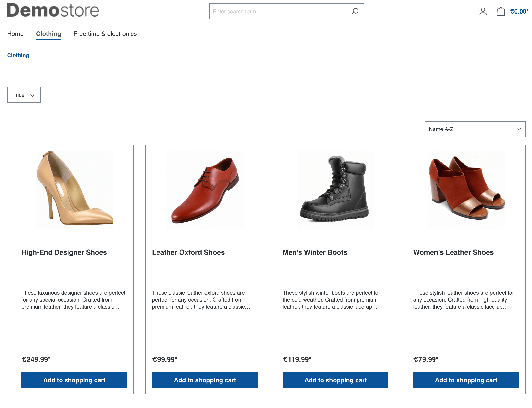532x408 pixels.
Task: Open the shopping bag cart icon
Action: [500, 11]
